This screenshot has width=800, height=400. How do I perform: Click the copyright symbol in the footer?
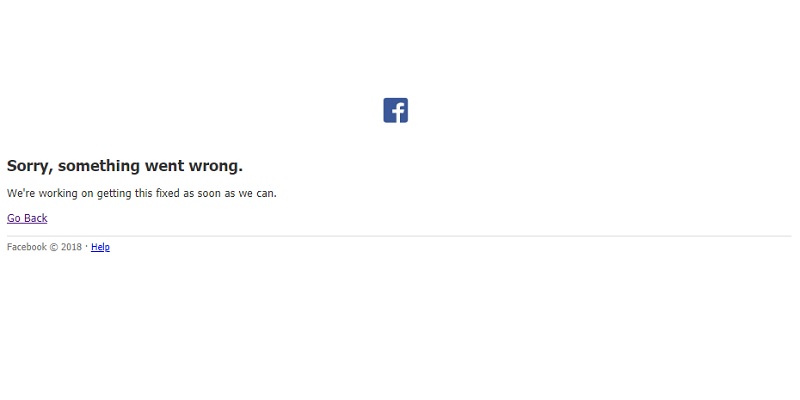tap(54, 247)
